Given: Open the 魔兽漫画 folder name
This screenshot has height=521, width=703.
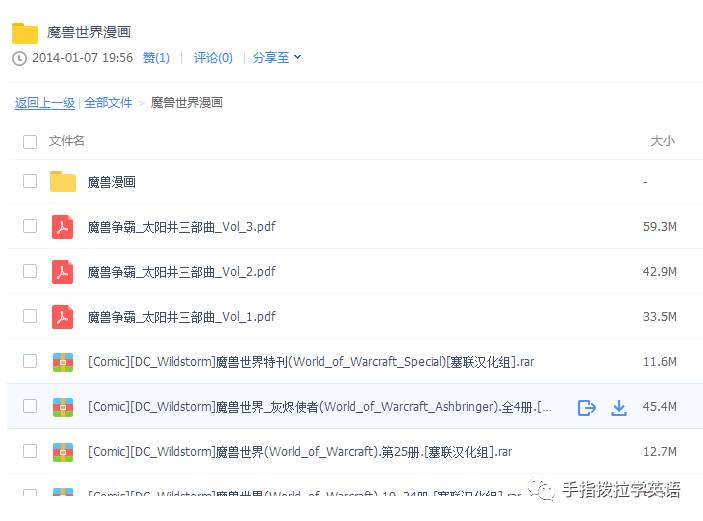Looking at the screenshot, I should coord(112,182).
